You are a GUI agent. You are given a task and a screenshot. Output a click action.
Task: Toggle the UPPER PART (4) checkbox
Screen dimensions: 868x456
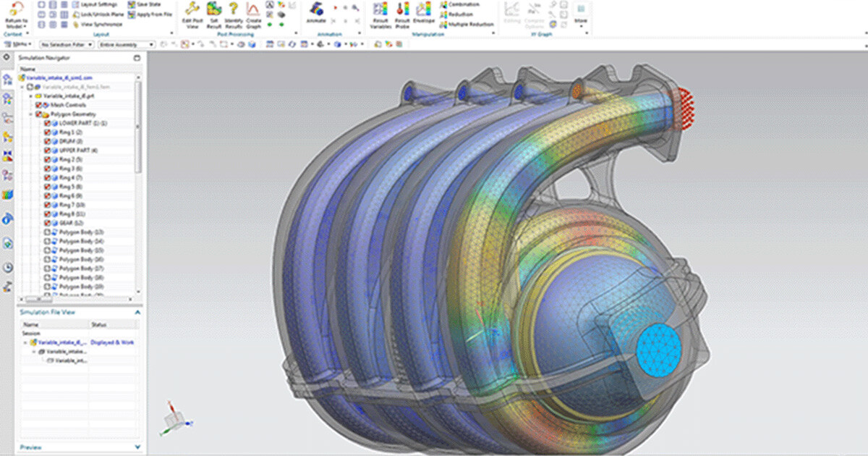[47, 150]
